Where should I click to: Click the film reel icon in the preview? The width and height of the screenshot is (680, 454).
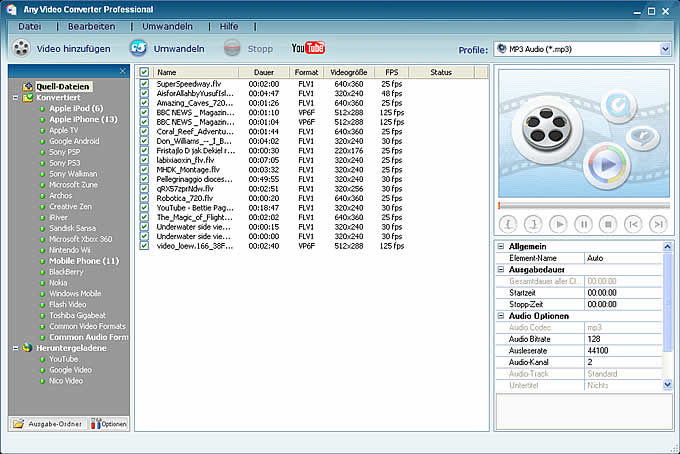[x=547, y=129]
